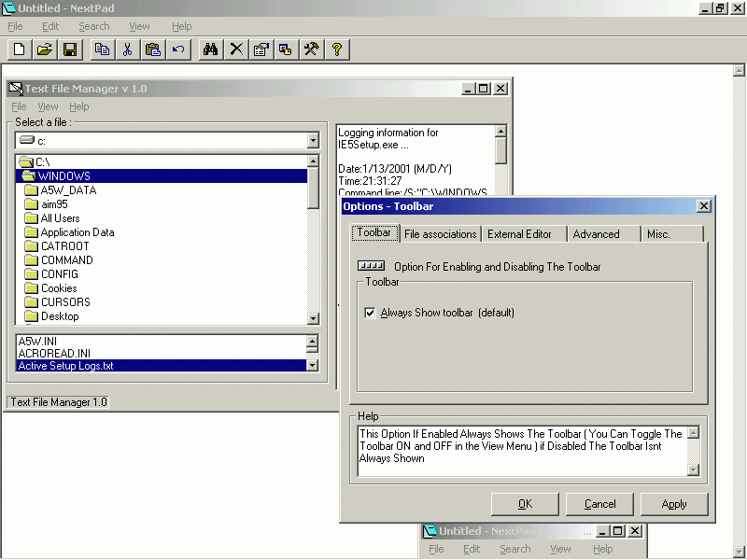Click the yellow question mark Help icon

pos(337,49)
